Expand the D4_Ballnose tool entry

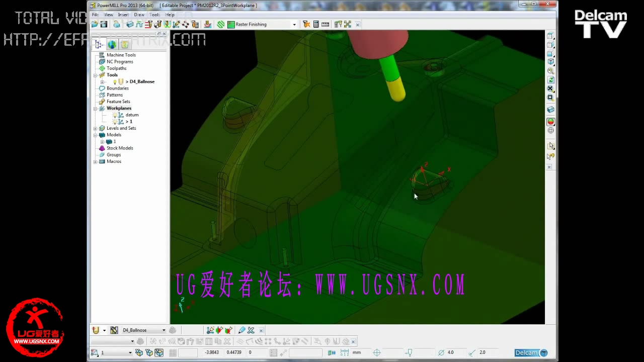coord(102,81)
